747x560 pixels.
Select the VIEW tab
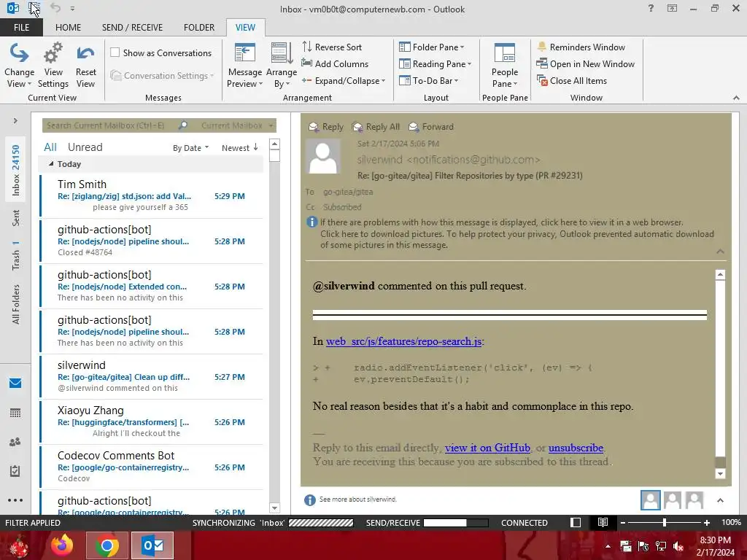245,27
